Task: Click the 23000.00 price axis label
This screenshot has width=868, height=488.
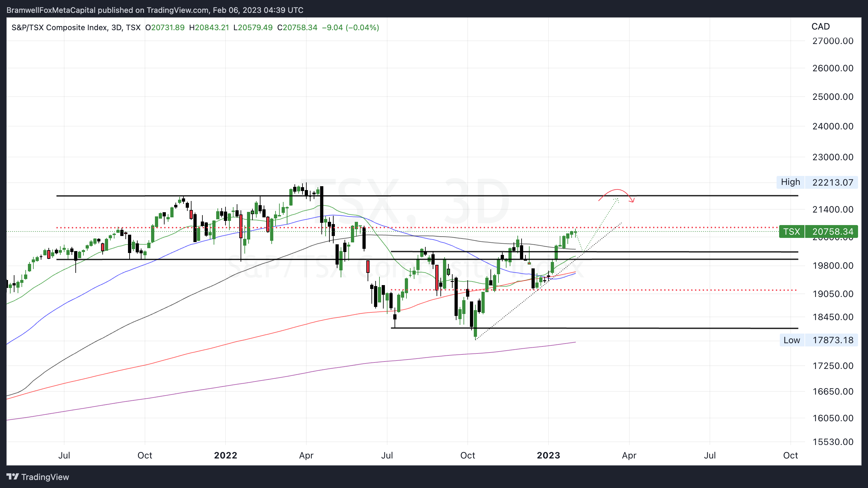Action: pyautogui.click(x=833, y=157)
